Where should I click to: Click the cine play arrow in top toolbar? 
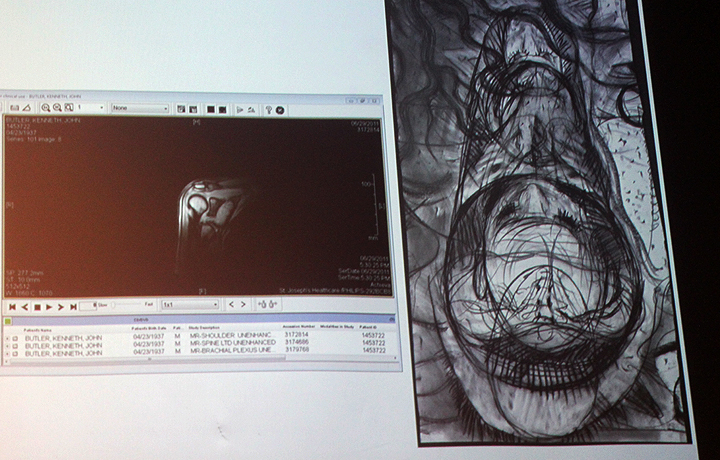click(240, 110)
